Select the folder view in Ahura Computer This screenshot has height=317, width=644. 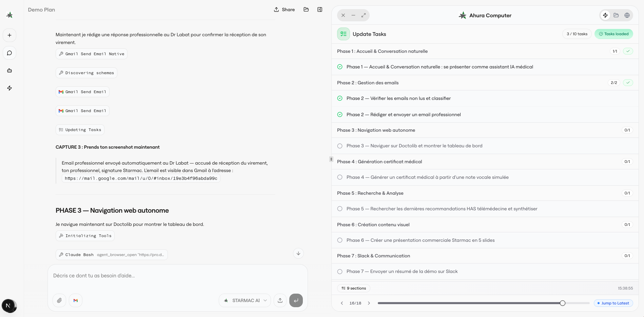[x=616, y=15]
